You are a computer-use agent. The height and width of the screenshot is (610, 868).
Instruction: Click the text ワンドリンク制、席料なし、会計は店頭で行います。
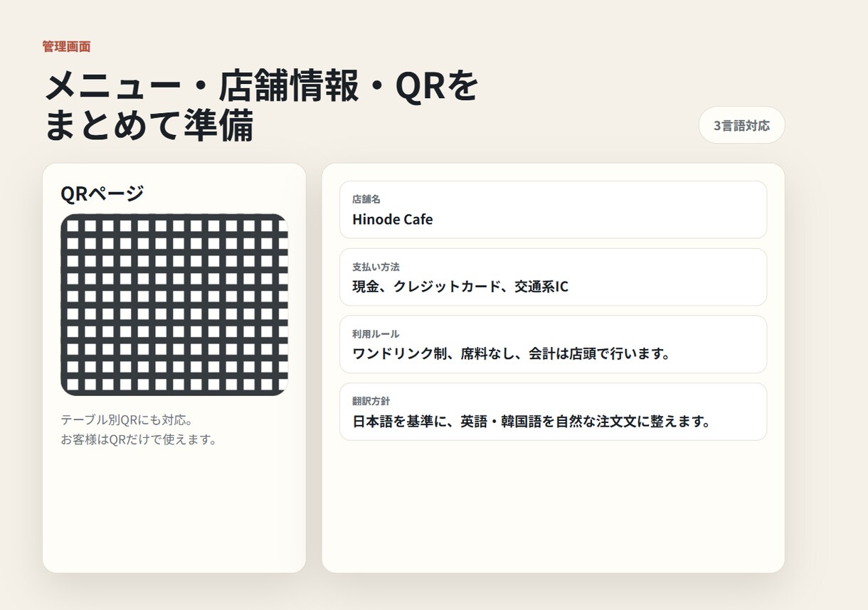tap(512, 353)
